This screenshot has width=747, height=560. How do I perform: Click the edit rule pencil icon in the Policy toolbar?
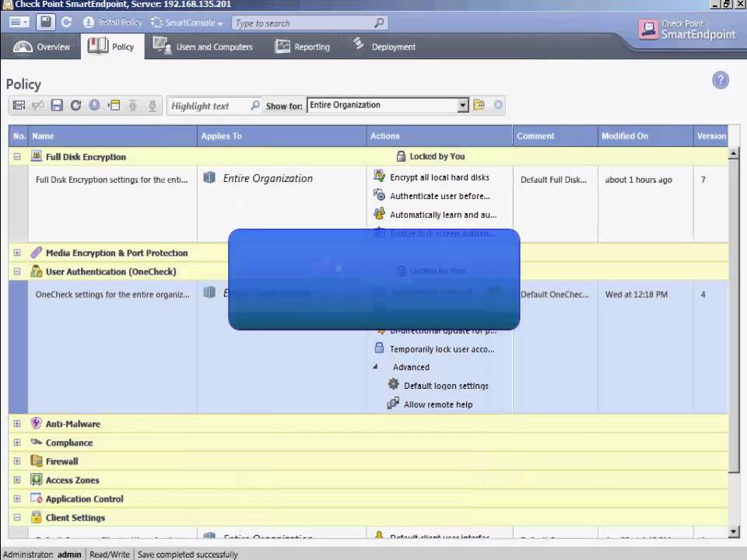(x=37, y=105)
